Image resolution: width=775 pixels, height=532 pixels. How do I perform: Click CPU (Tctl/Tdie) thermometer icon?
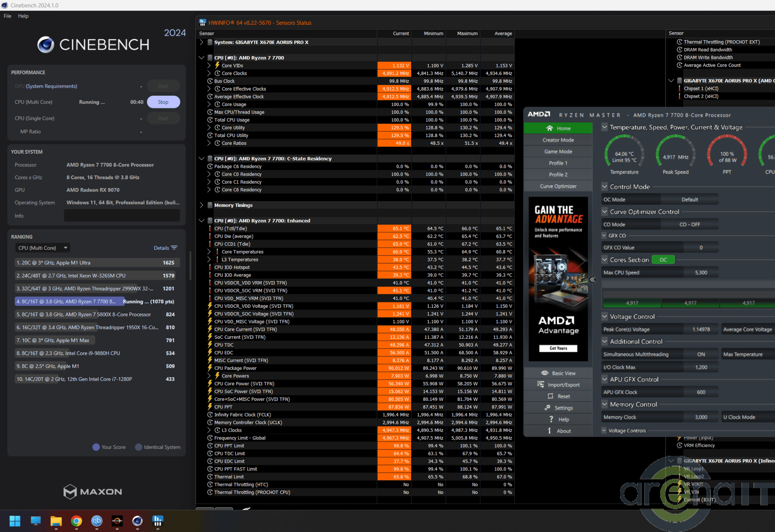click(x=210, y=228)
